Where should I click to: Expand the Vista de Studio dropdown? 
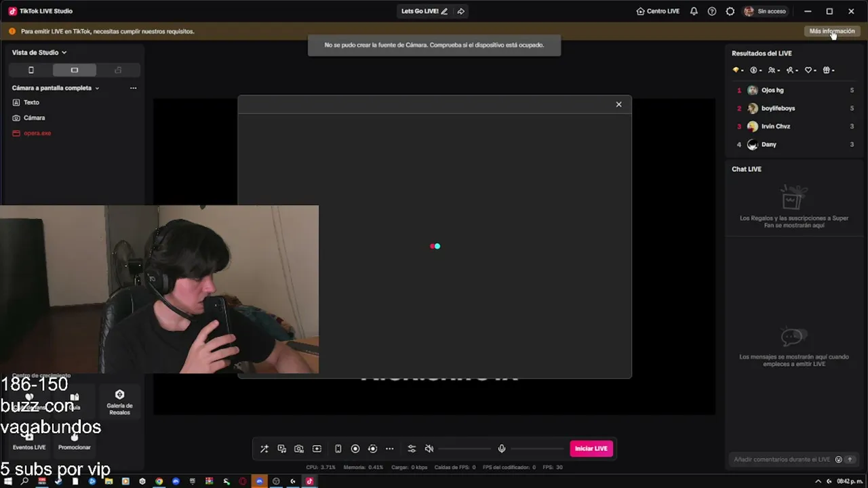tap(39, 52)
